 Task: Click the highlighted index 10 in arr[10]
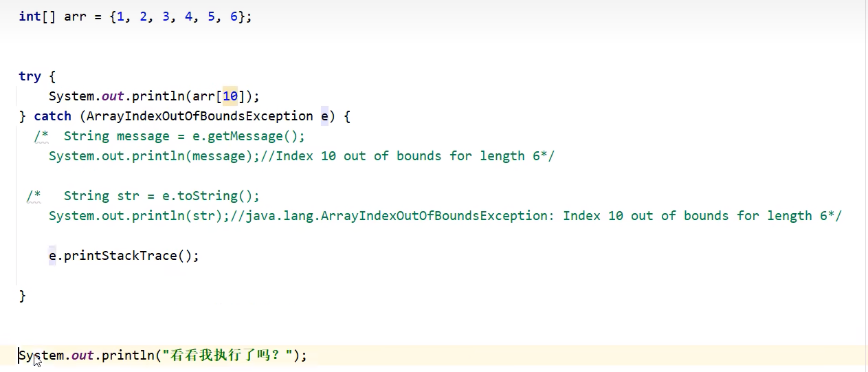230,96
